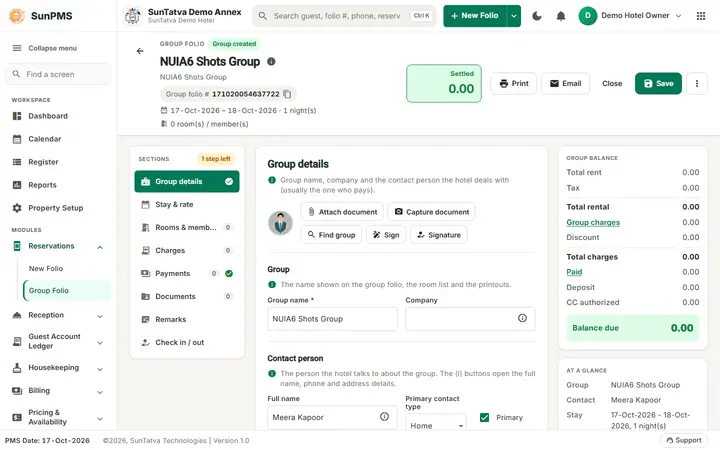This screenshot has width=720, height=450.
Task: Click the back arrow beside group folio
Action: coord(140,51)
